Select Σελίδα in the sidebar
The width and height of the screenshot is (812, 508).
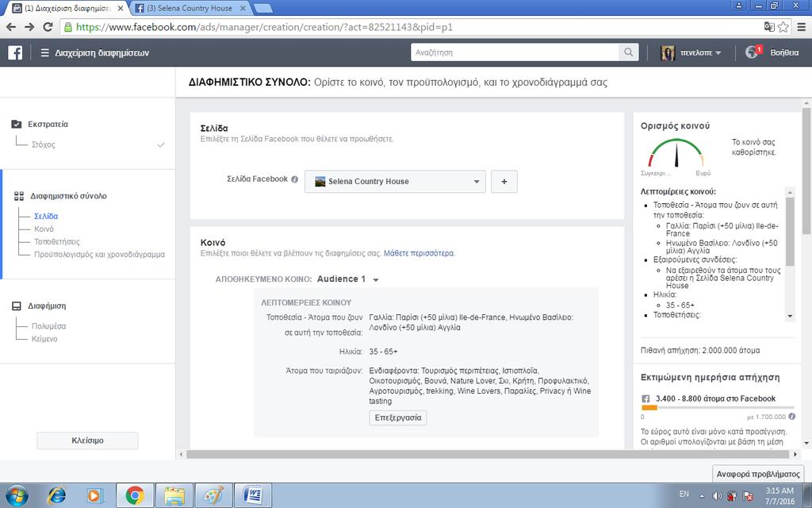[46, 216]
